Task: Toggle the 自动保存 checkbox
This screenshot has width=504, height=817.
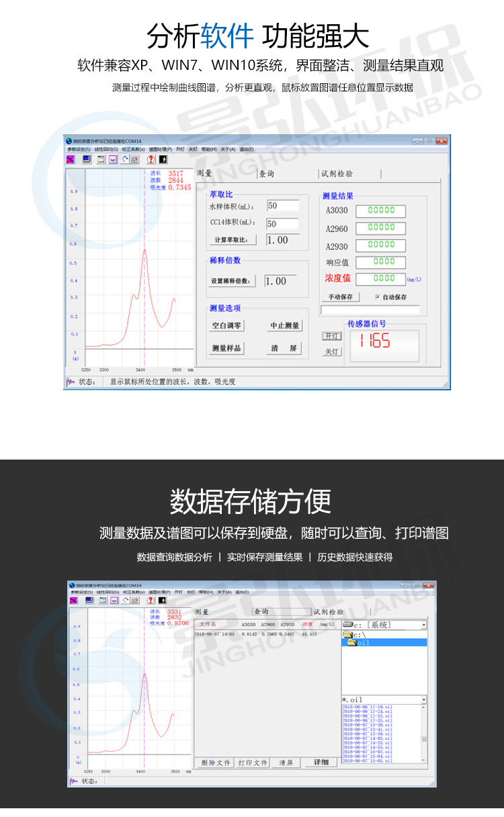Action: pyautogui.click(x=378, y=296)
